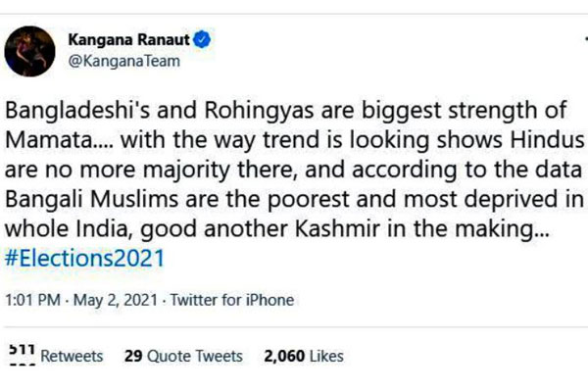Click the 2,060 likes count

284,356
